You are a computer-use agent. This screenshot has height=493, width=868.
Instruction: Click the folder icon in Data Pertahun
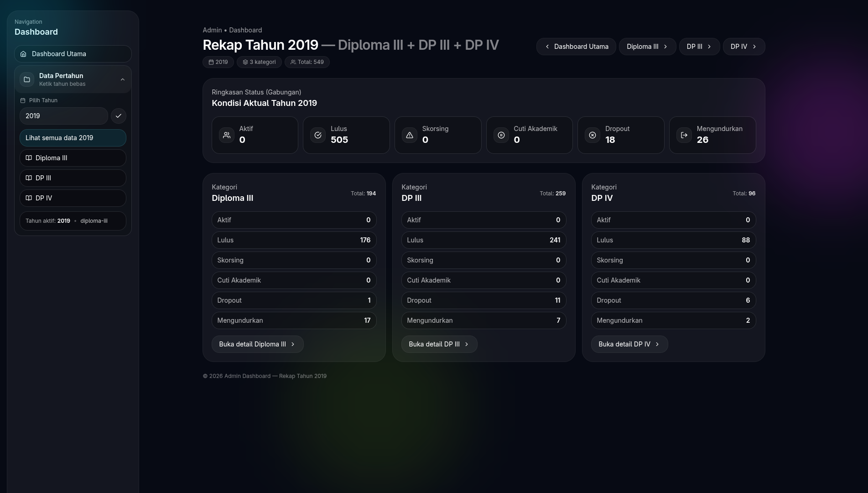point(27,79)
